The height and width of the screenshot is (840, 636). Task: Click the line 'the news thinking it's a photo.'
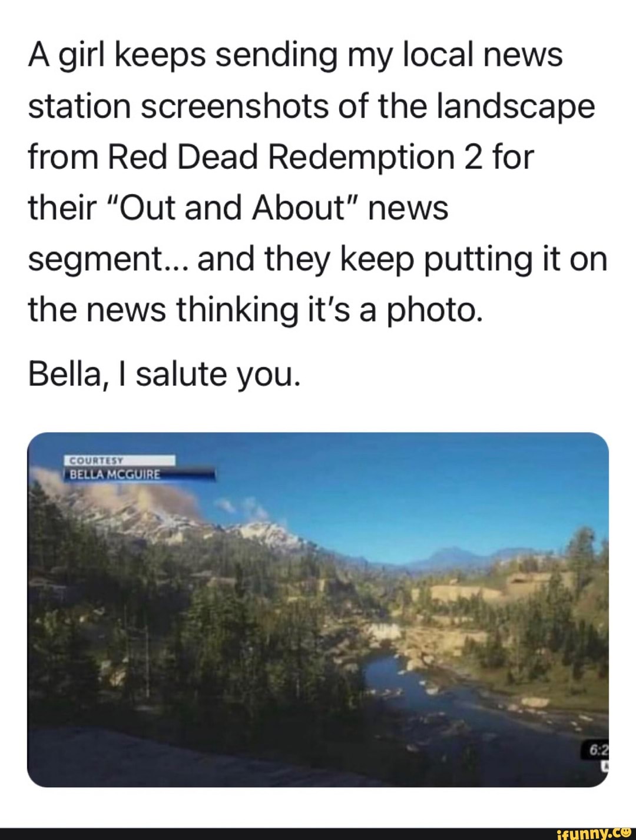click(x=256, y=310)
